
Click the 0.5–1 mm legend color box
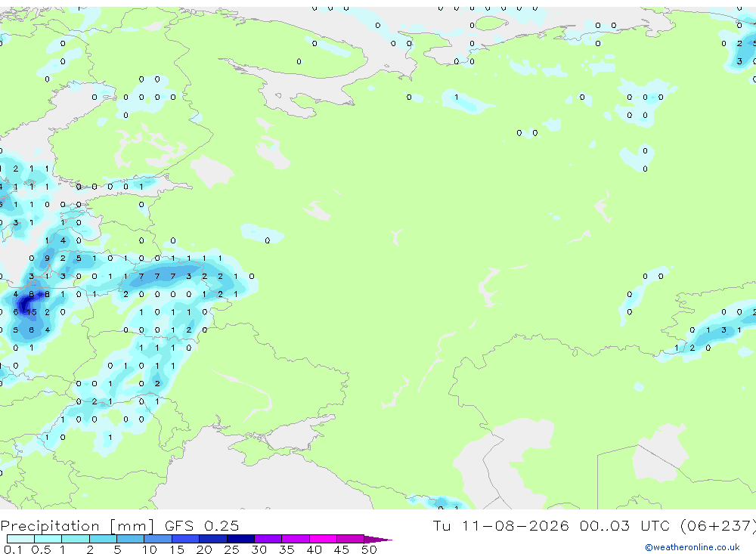(x=48, y=539)
